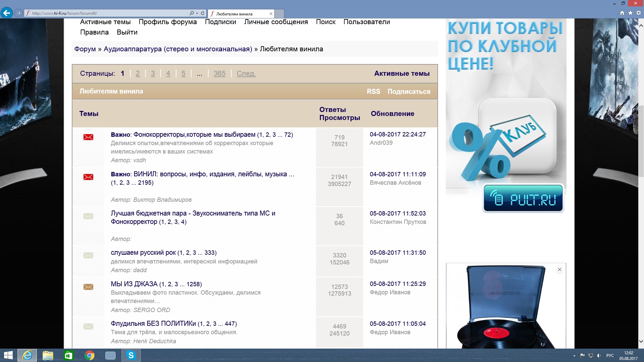The image size is (644, 362).
Task: Open the Поиск menu item
Action: click(x=325, y=22)
